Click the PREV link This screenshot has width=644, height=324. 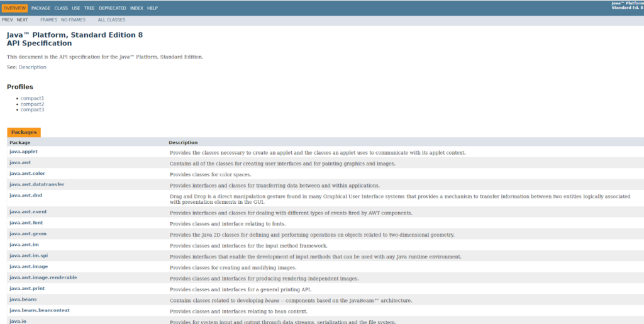tap(8, 20)
